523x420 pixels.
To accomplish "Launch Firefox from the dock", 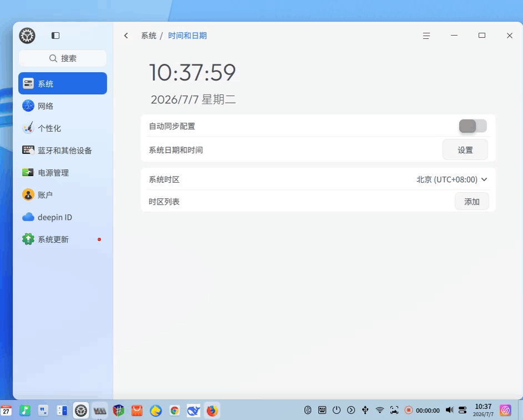I will click(x=212, y=411).
